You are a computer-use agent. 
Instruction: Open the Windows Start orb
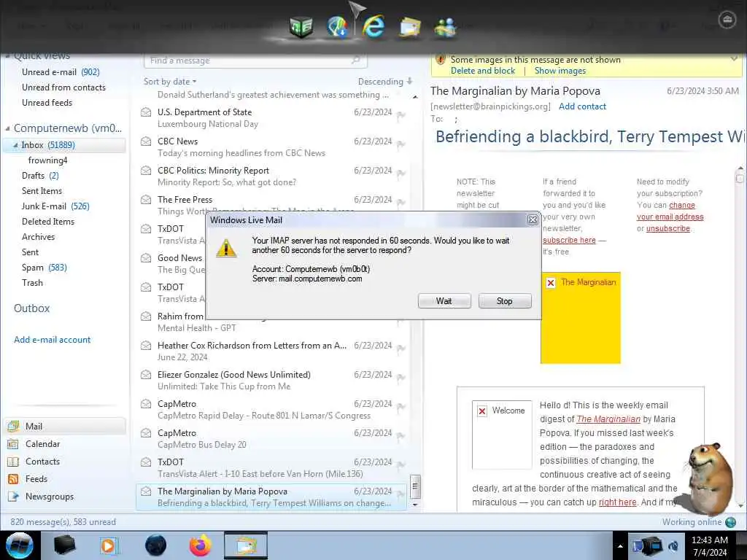(x=20, y=545)
